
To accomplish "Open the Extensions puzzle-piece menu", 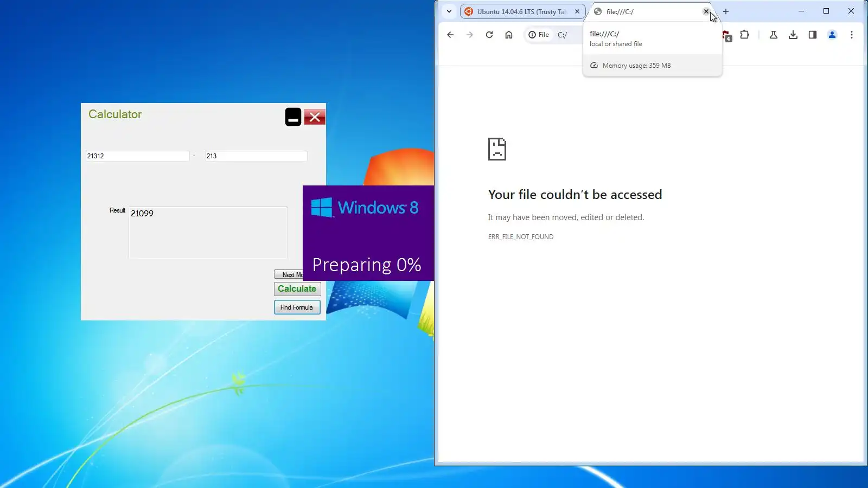I will [x=745, y=35].
